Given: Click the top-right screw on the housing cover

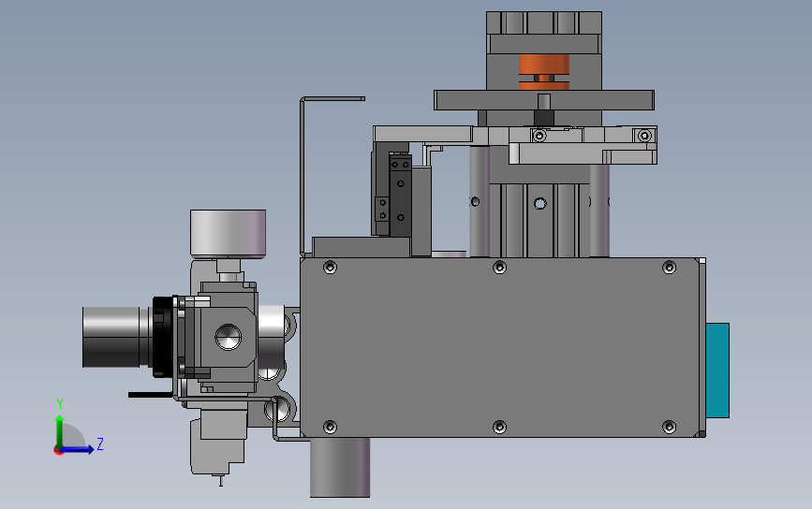Looking at the screenshot, I should (669, 268).
